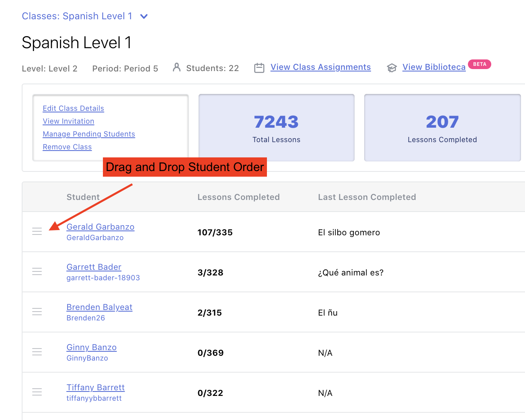Click the Students: 22 label
This screenshot has width=525, height=420.
pyautogui.click(x=212, y=68)
